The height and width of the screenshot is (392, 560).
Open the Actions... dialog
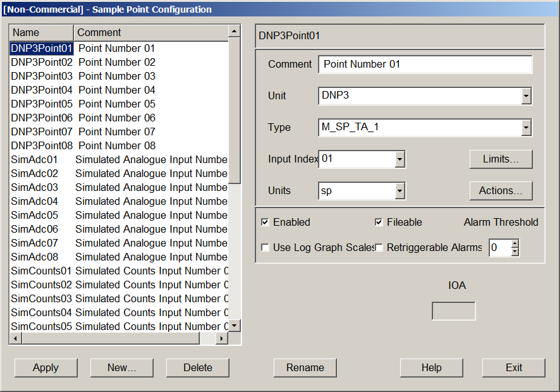(x=501, y=191)
